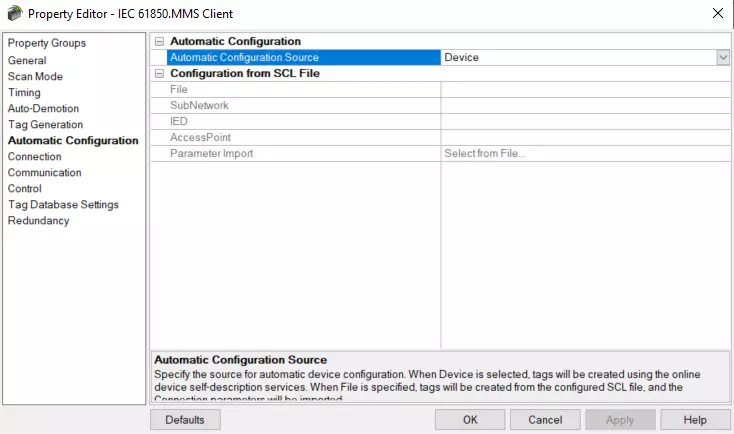Image resolution: width=734 pixels, height=434 pixels.
Task: Confirm with the OK button
Action: [470, 419]
